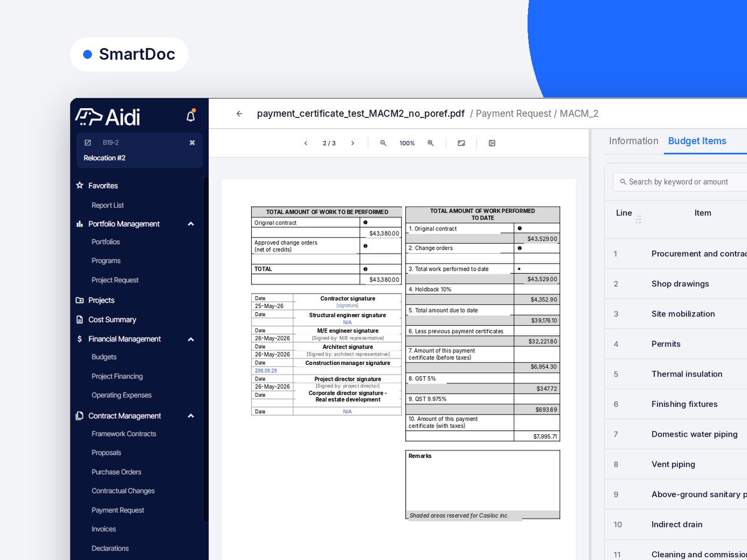
Task: Open Payment Request in sidebar
Action: (118, 510)
